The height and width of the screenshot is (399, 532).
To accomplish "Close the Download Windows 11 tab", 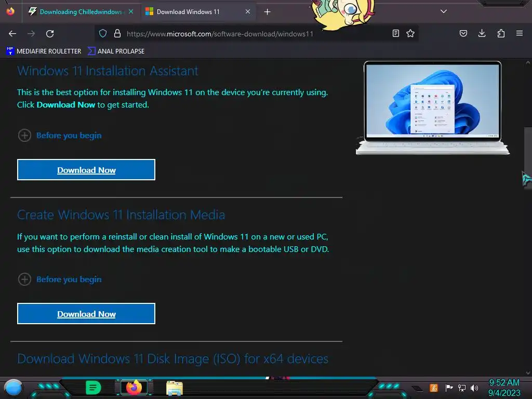I will [248, 11].
